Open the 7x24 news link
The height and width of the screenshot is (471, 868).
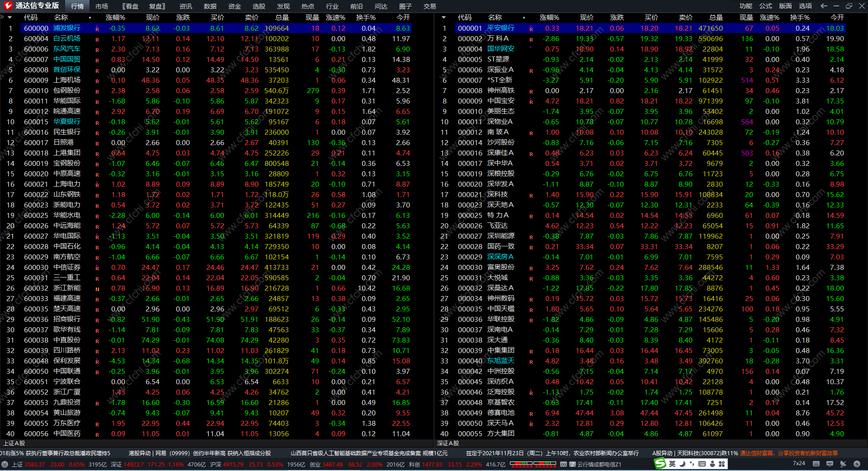pos(799,463)
